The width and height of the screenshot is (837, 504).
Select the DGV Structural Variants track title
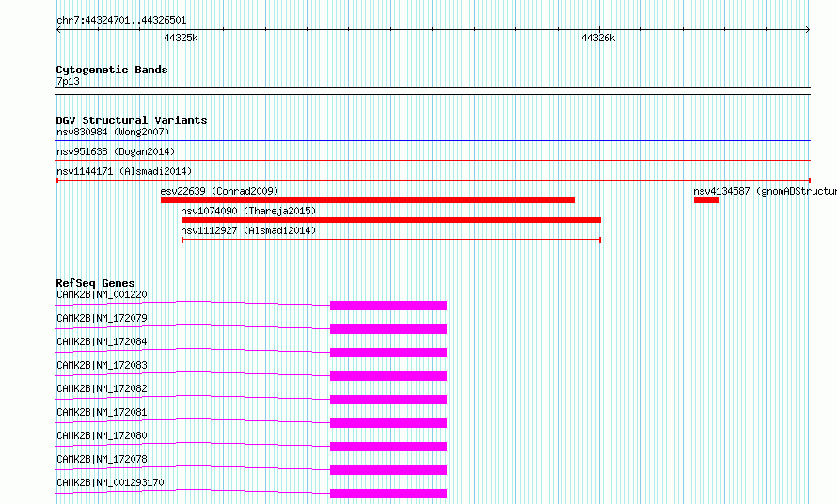click(x=132, y=120)
